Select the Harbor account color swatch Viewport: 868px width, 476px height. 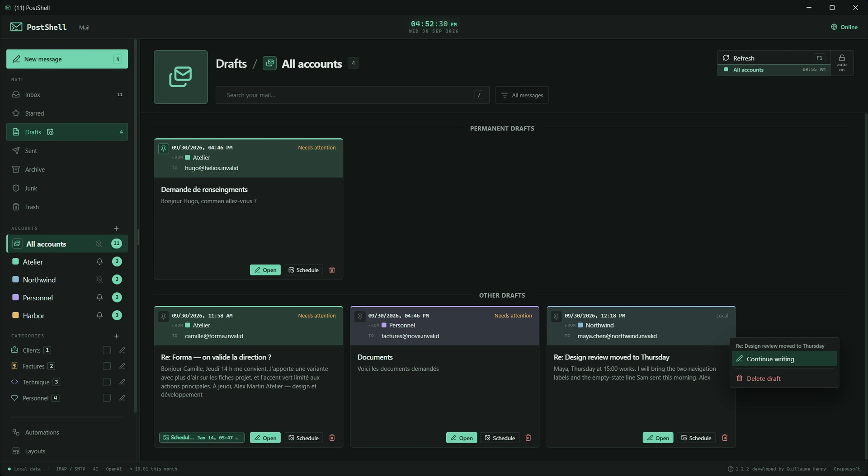[x=15, y=316]
